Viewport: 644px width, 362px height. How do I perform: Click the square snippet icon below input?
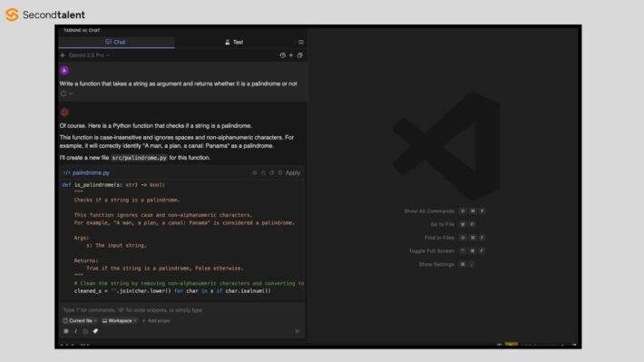point(85,331)
